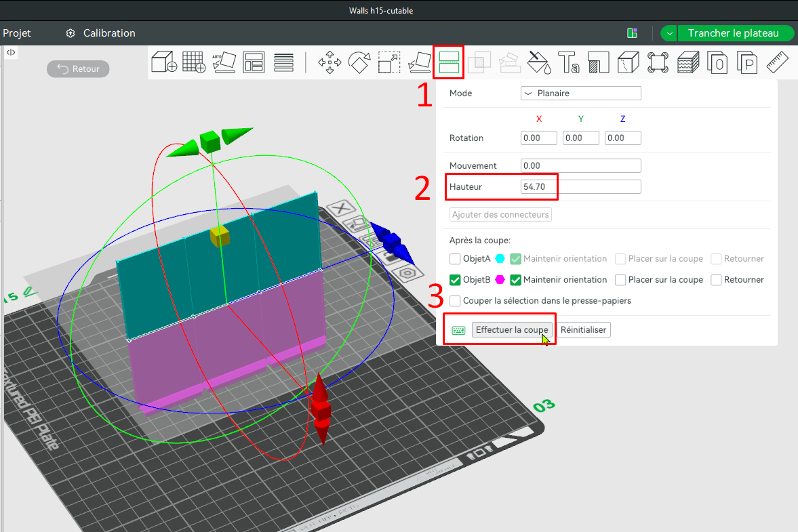Click the stacked pages 'O' icon
The height and width of the screenshot is (532, 798).
[717, 62]
